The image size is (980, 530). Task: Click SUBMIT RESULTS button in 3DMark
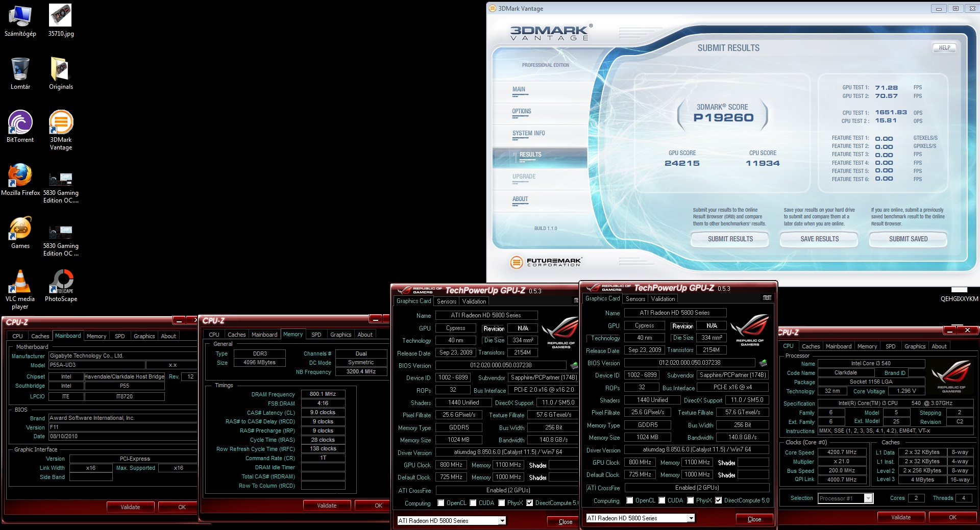tap(730, 239)
